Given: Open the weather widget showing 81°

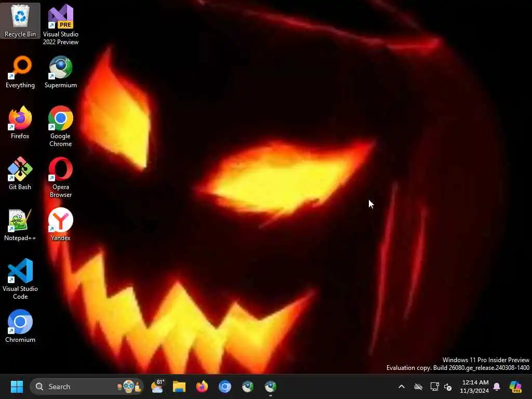Looking at the screenshot, I should (157, 387).
